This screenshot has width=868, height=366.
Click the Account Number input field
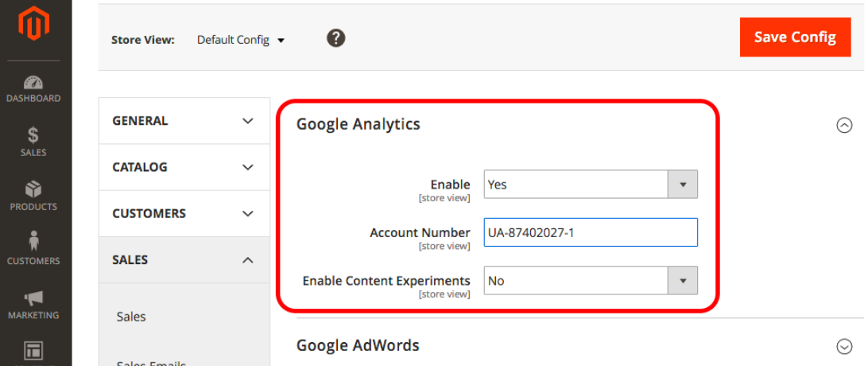click(x=591, y=232)
